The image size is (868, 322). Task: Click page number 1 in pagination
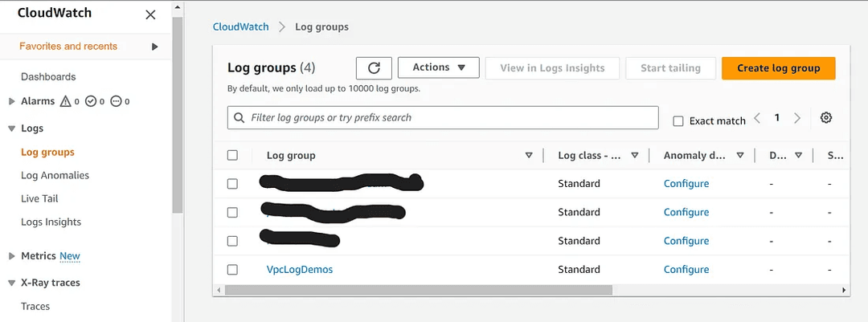point(777,117)
